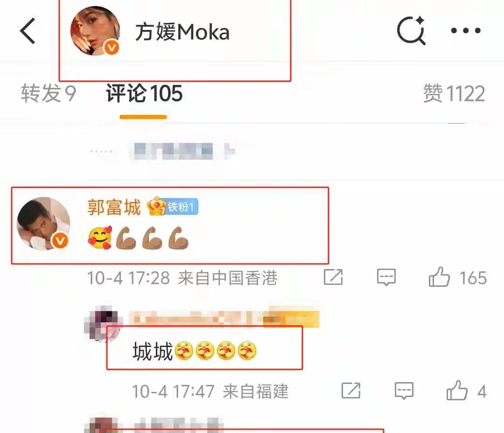Tap the 城城 reply text
504x433 pixels.
195,351
